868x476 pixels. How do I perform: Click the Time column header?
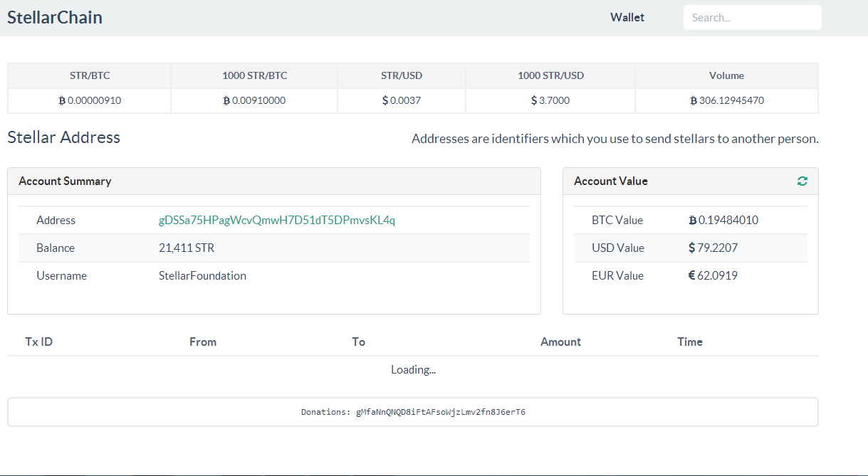pyautogui.click(x=689, y=342)
